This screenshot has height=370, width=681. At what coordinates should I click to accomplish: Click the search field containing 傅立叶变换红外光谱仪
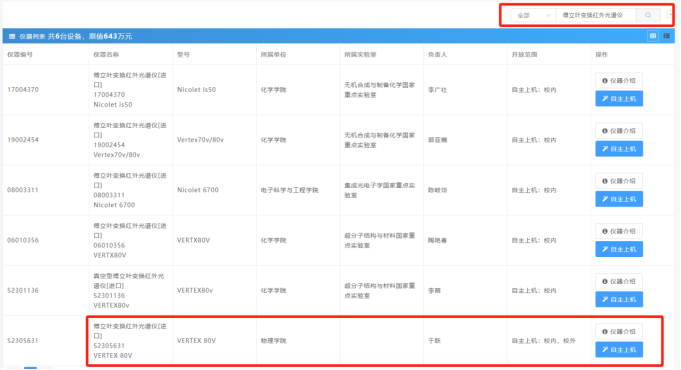(596, 15)
